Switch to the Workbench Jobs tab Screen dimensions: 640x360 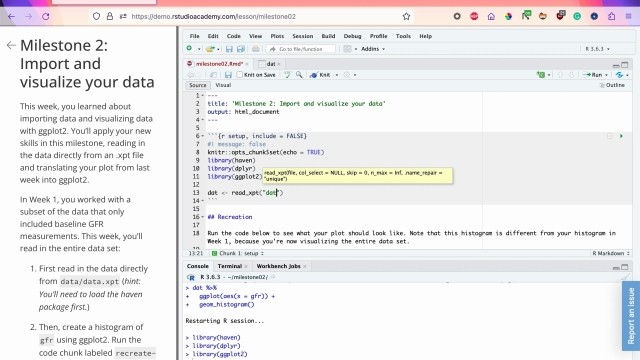coord(278,266)
